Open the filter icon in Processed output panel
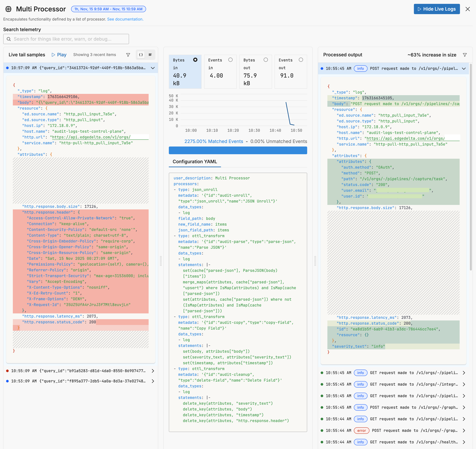476x449 pixels. click(x=465, y=55)
